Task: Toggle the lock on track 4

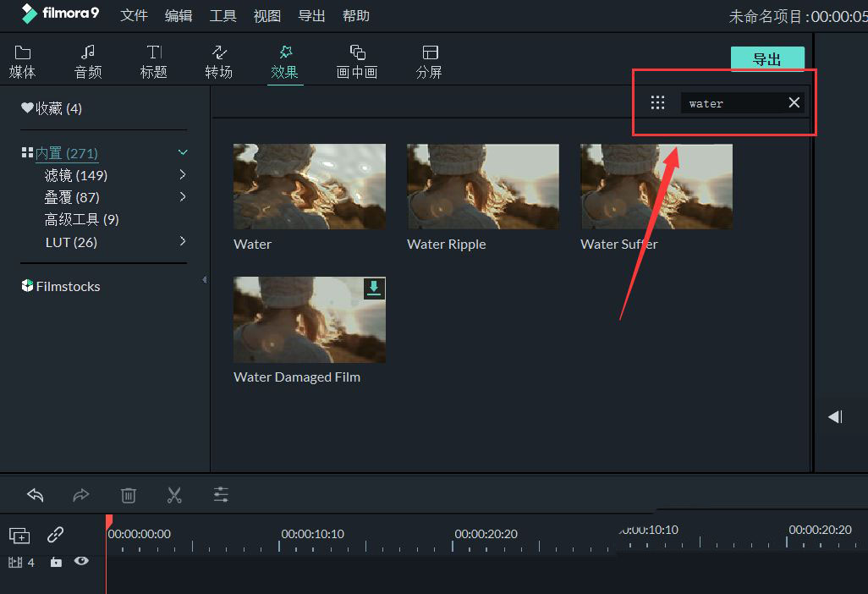Action: (x=56, y=562)
